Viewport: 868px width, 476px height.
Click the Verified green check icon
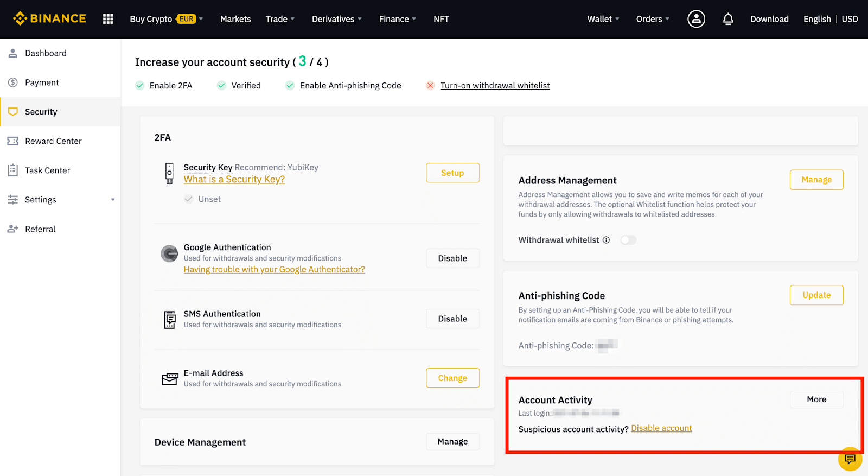[x=221, y=86]
